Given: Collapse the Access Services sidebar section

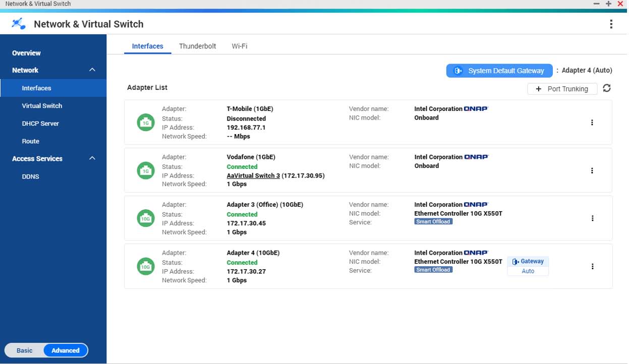Looking at the screenshot, I should point(92,158).
